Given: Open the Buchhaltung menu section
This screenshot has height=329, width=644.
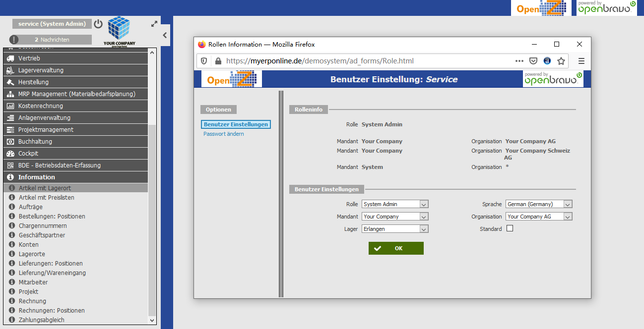Looking at the screenshot, I should tap(35, 142).
